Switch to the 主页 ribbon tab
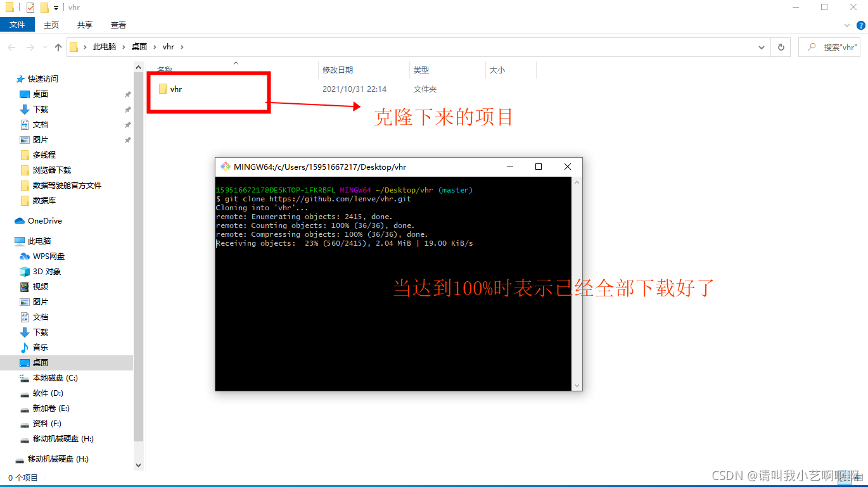The image size is (868, 487). [x=51, y=25]
